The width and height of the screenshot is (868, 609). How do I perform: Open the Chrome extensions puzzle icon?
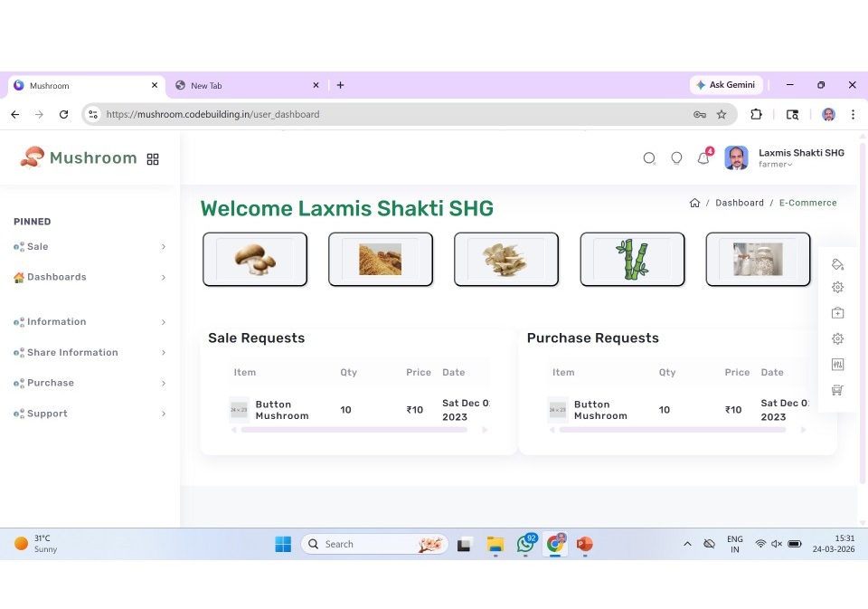point(756,114)
